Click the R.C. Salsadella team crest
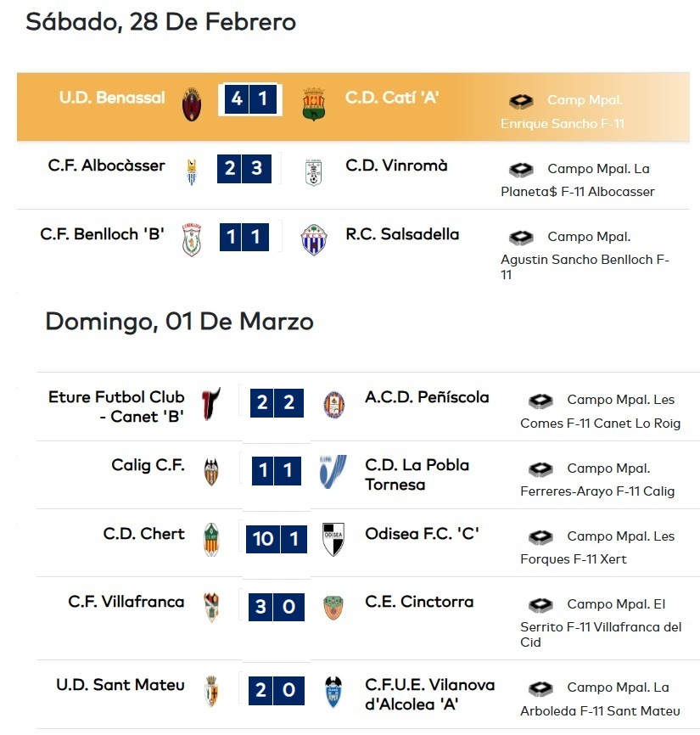This screenshot has width=700, height=735. [313, 239]
